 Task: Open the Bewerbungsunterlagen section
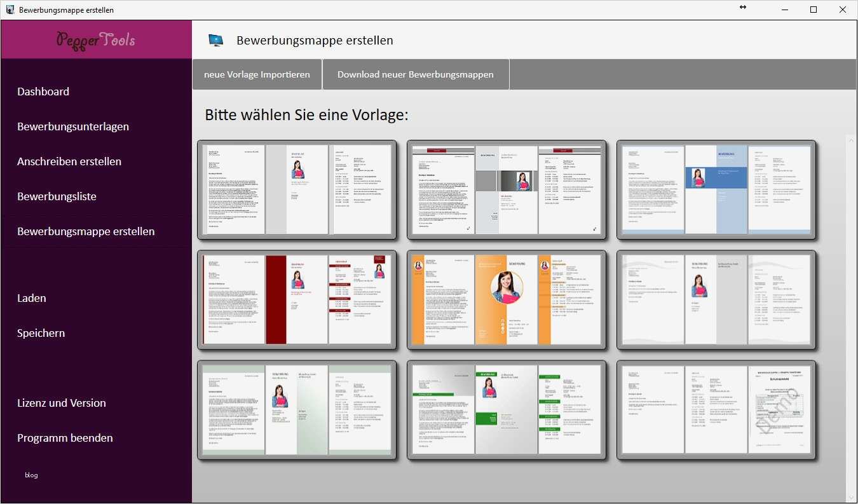(72, 126)
